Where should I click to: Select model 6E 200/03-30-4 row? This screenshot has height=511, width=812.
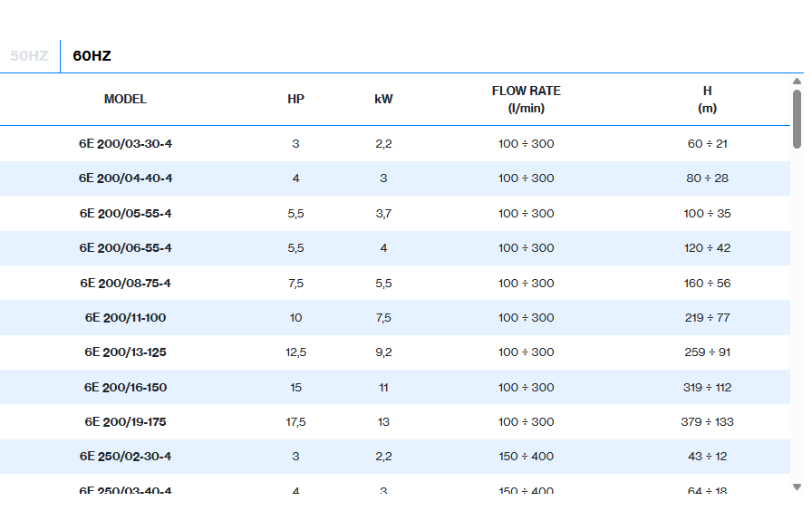pyautogui.click(x=125, y=144)
